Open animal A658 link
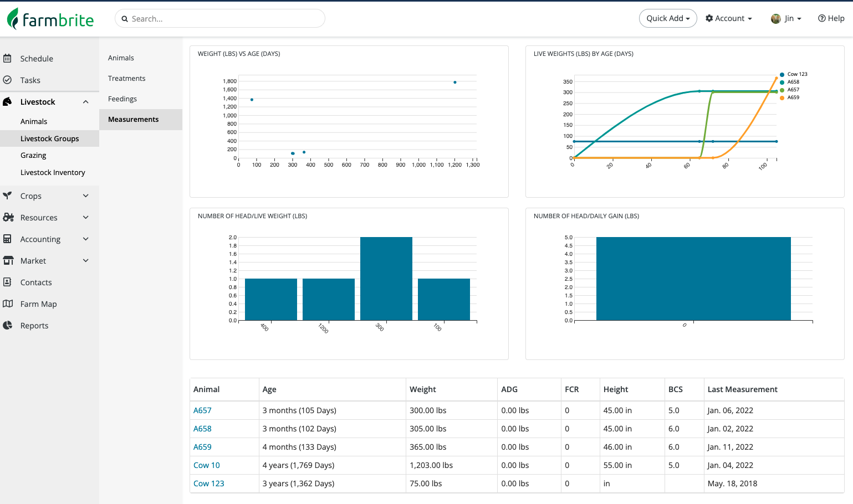The height and width of the screenshot is (504, 853). click(202, 429)
